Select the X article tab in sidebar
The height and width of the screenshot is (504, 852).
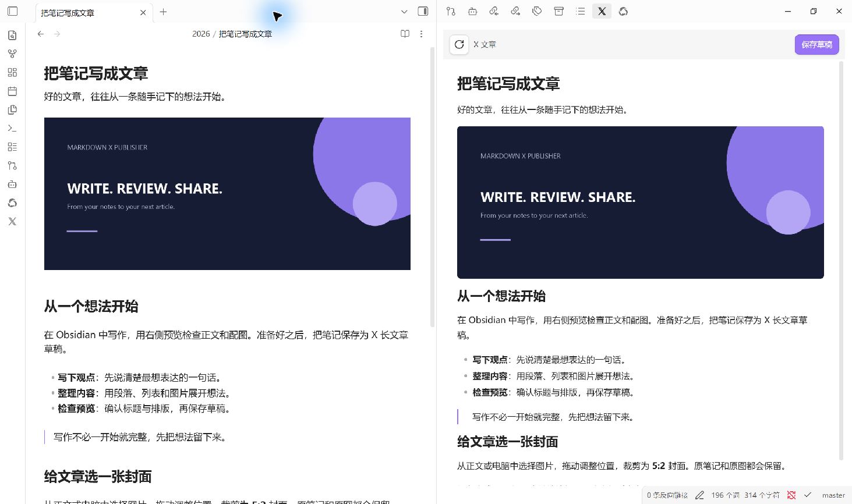602,11
